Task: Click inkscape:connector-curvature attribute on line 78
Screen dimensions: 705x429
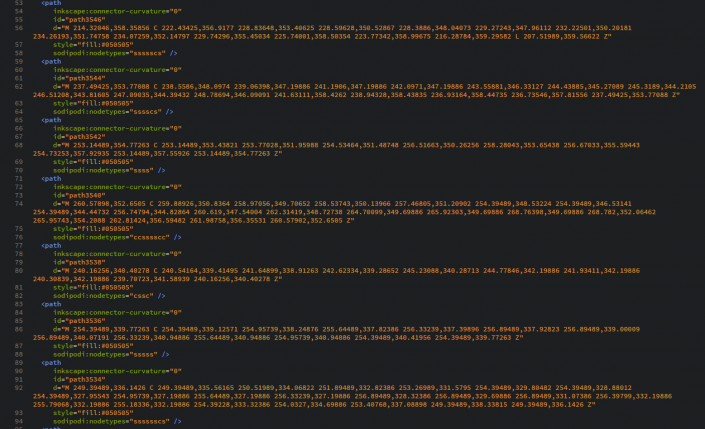Action: coord(117,254)
